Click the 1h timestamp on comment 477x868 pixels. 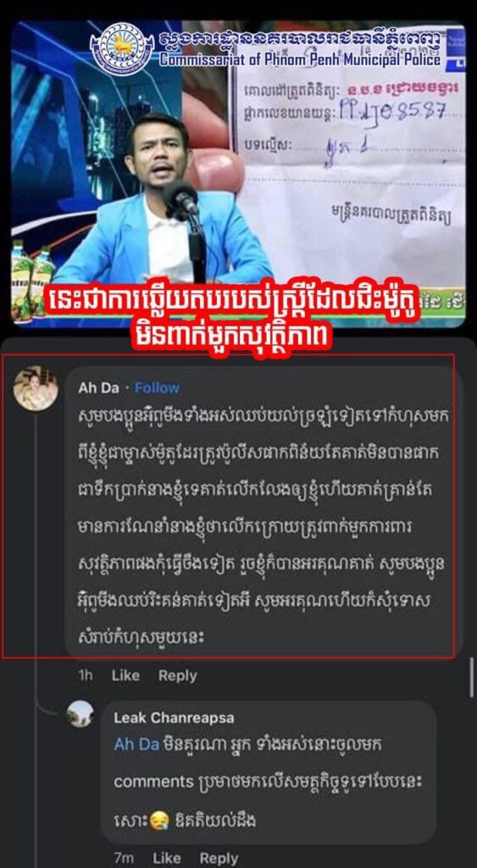(86, 676)
